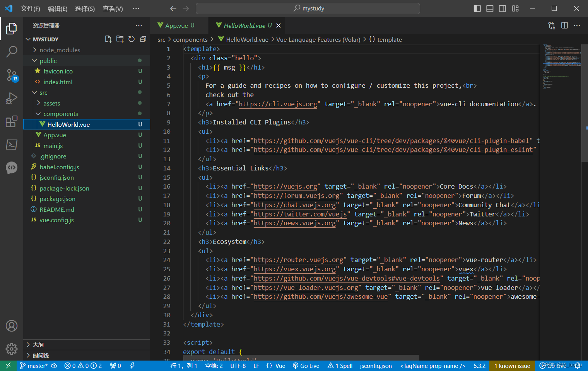Open the Run and Debug view

pyautogui.click(x=12, y=98)
